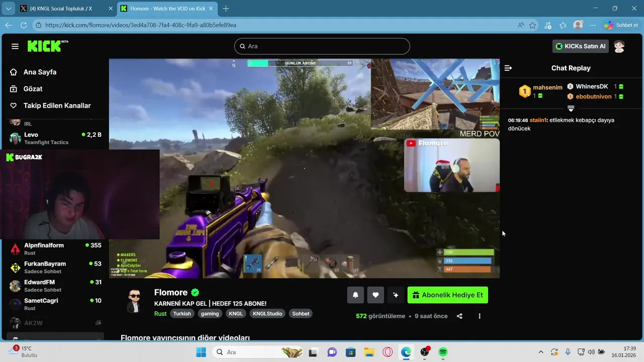Open Microsoft Store from taskbar
The height and width of the screenshot is (362, 644).
[350, 352]
